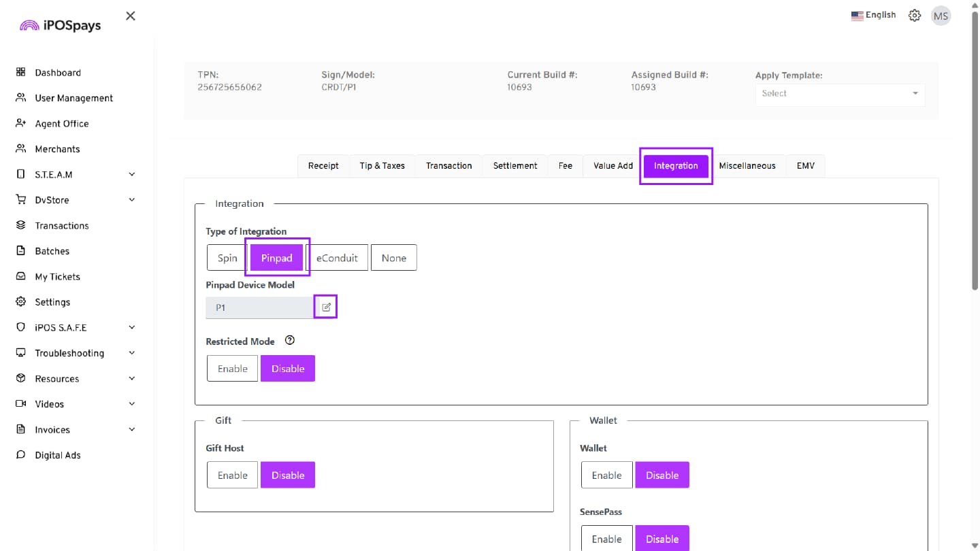Open Dashboard from sidebar icon
Viewport: 980px width, 551px height.
[x=20, y=73]
